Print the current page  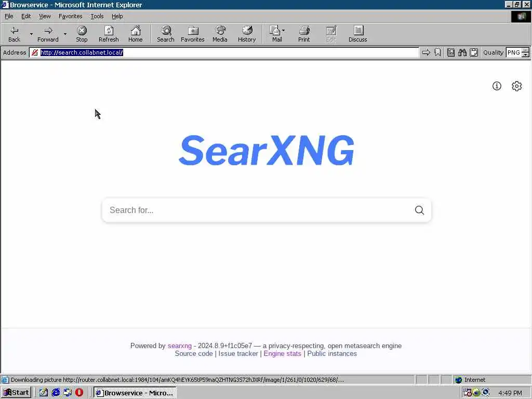tap(303, 34)
